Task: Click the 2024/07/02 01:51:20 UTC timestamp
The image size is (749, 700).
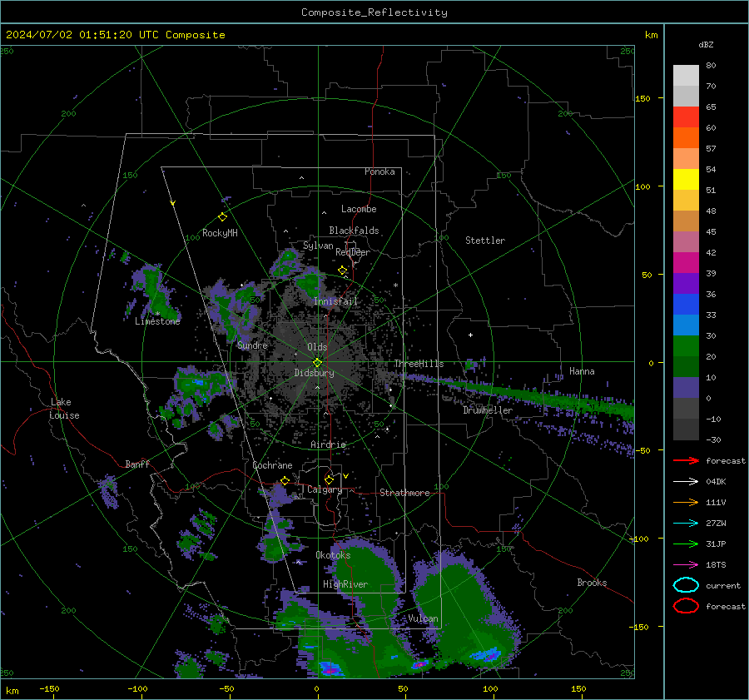Action: point(82,35)
